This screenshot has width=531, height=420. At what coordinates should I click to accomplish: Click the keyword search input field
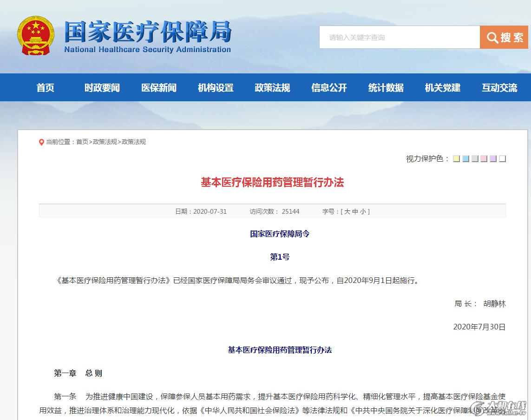tap(400, 37)
